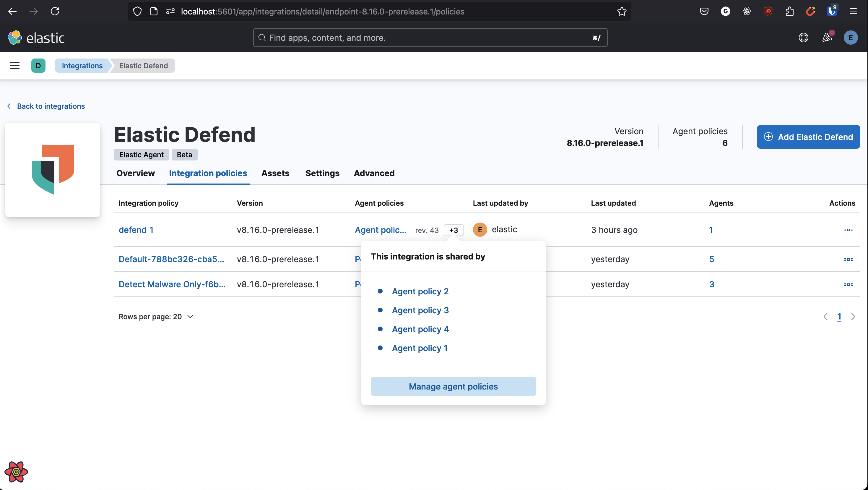Click the elastic user avatar in table row
The image size is (868, 490).
tap(480, 230)
